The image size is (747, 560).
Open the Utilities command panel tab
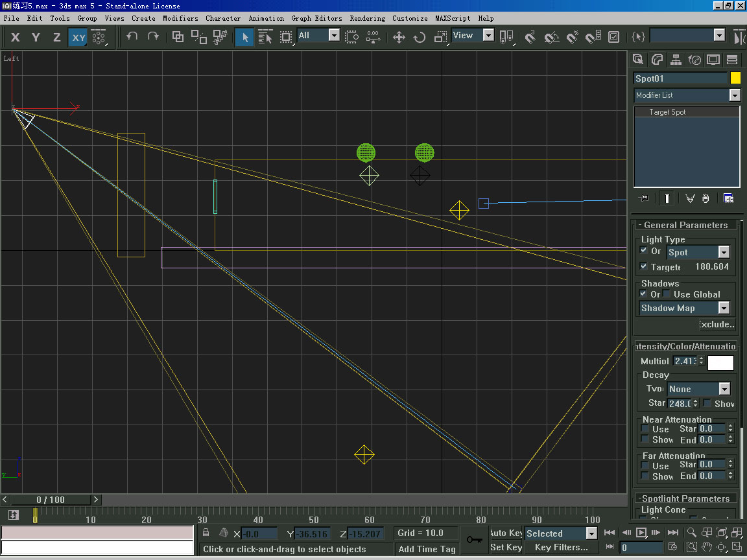732,60
